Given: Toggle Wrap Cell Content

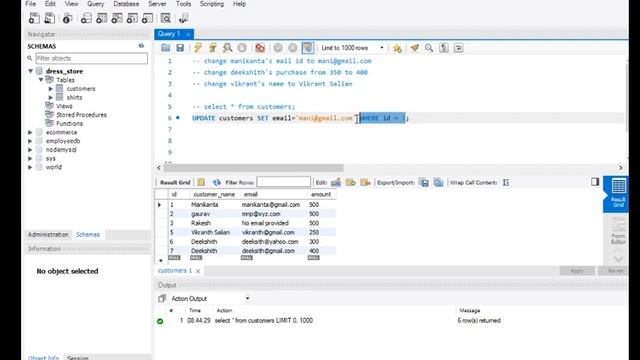Looking at the screenshot, I should 506,182.
